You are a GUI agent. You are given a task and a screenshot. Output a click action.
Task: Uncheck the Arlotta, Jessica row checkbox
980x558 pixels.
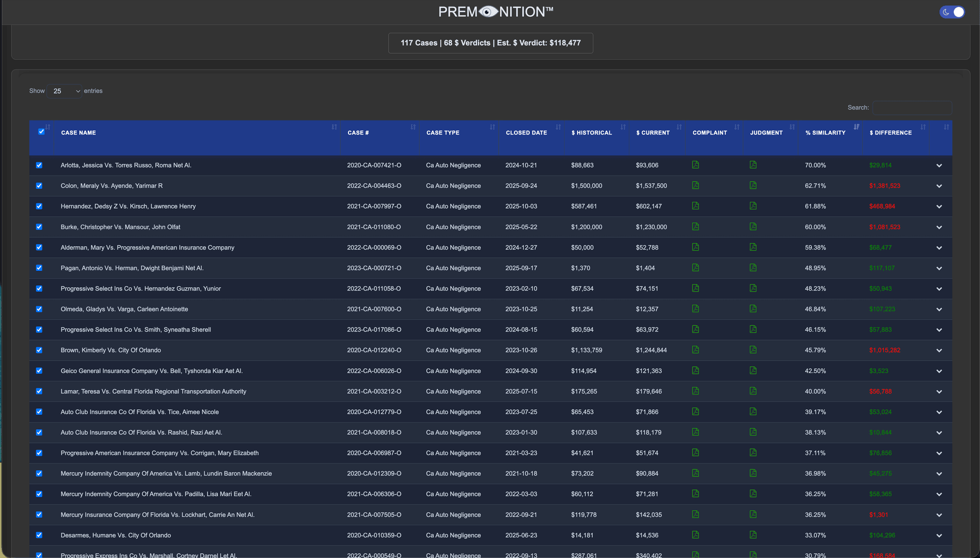tap(39, 165)
